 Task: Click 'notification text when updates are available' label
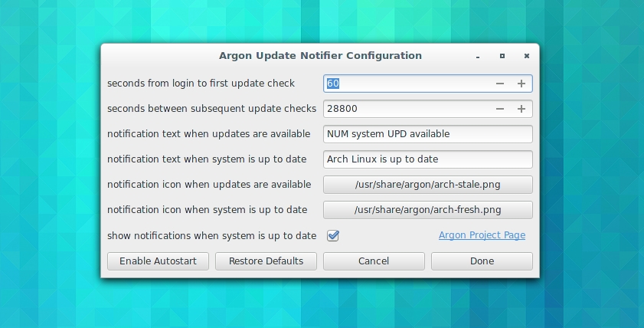pyautogui.click(x=208, y=134)
